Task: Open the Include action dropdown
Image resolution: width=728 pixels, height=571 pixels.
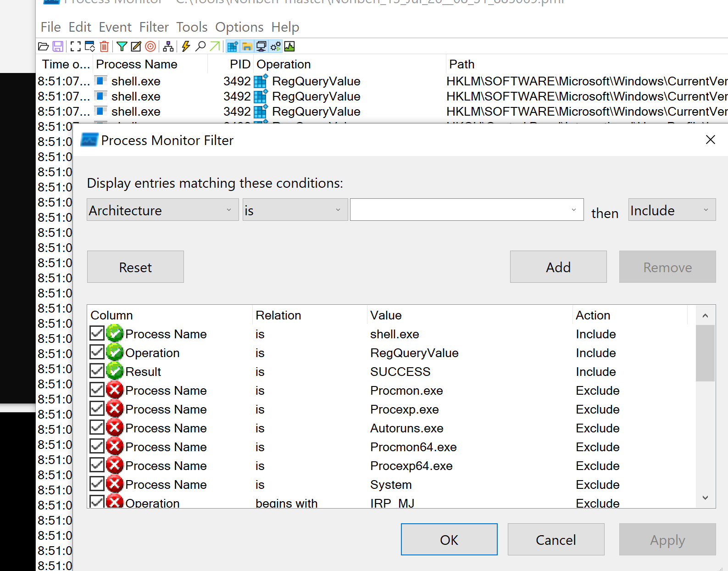Action: 672,210
